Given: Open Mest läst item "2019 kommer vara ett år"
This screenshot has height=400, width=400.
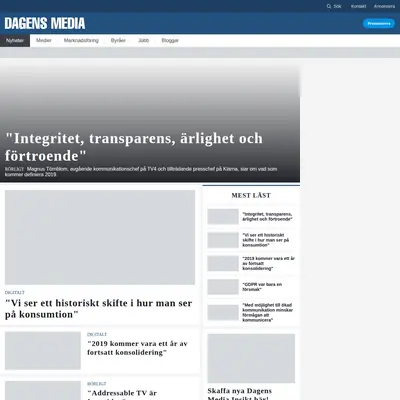Looking at the screenshot, I should [x=268, y=263].
